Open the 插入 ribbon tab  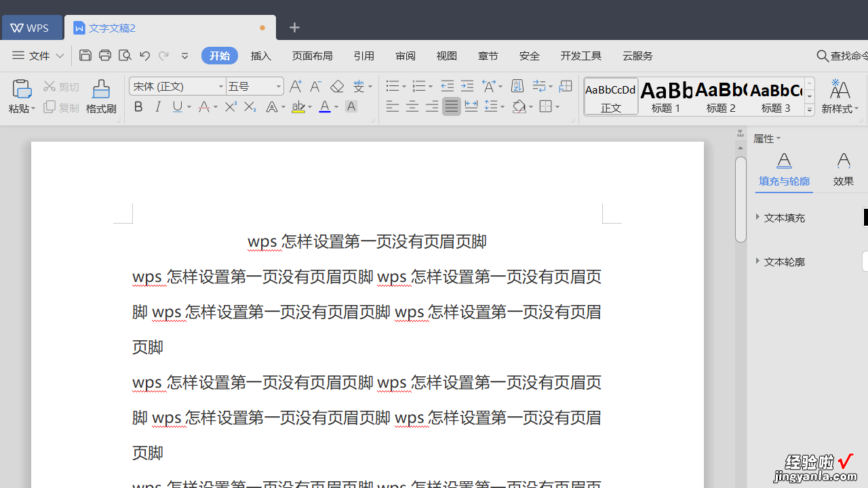[x=261, y=56]
